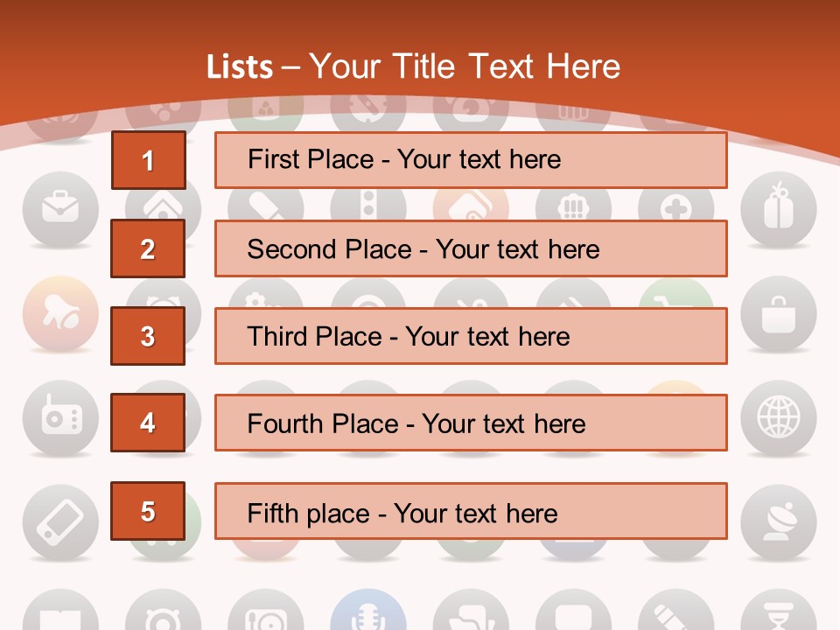Click the briefcase icon at left
840x630 pixels.
[x=59, y=208]
